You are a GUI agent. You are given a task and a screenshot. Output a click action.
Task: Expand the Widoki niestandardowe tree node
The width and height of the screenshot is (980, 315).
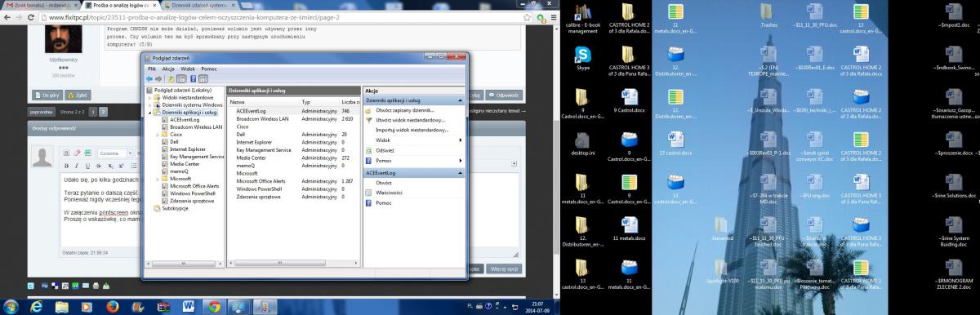coord(150,97)
